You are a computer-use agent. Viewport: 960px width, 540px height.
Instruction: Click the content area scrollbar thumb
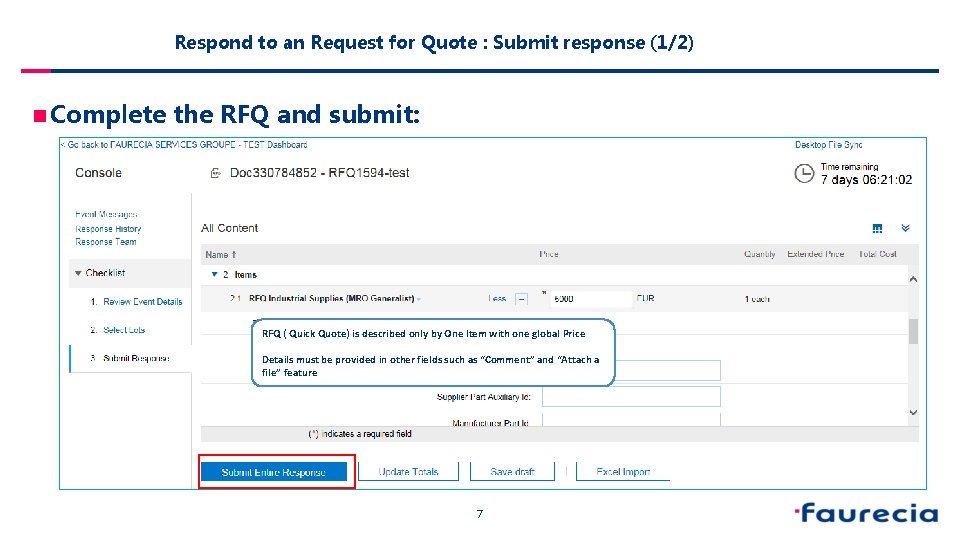pos(913,332)
